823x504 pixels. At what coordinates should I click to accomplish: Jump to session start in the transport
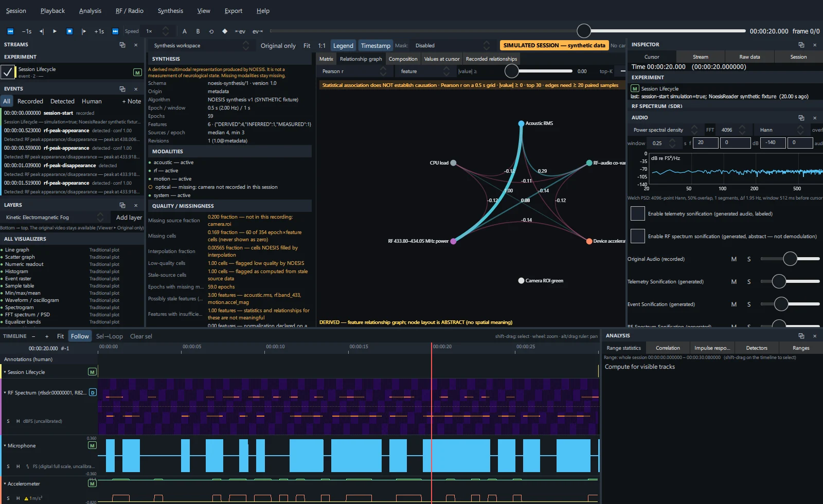(x=10, y=31)
